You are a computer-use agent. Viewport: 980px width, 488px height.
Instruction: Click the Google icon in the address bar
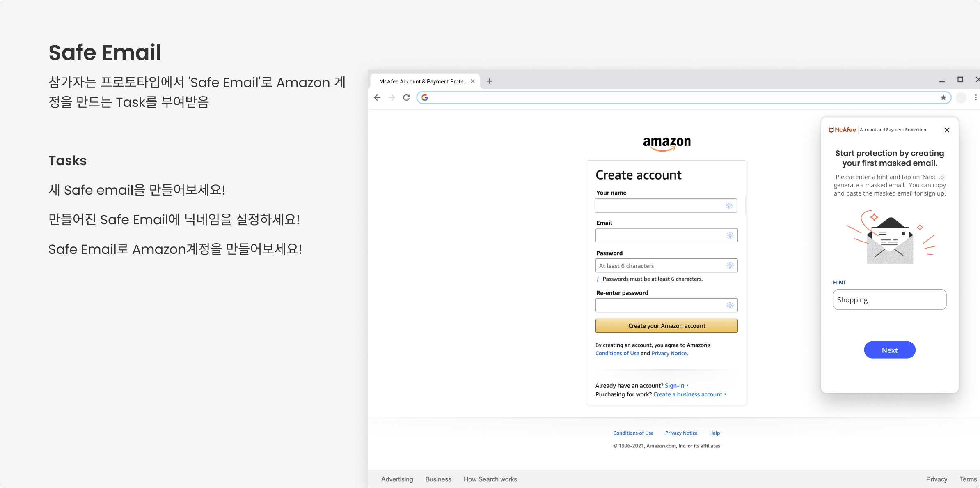coord(425,97)
